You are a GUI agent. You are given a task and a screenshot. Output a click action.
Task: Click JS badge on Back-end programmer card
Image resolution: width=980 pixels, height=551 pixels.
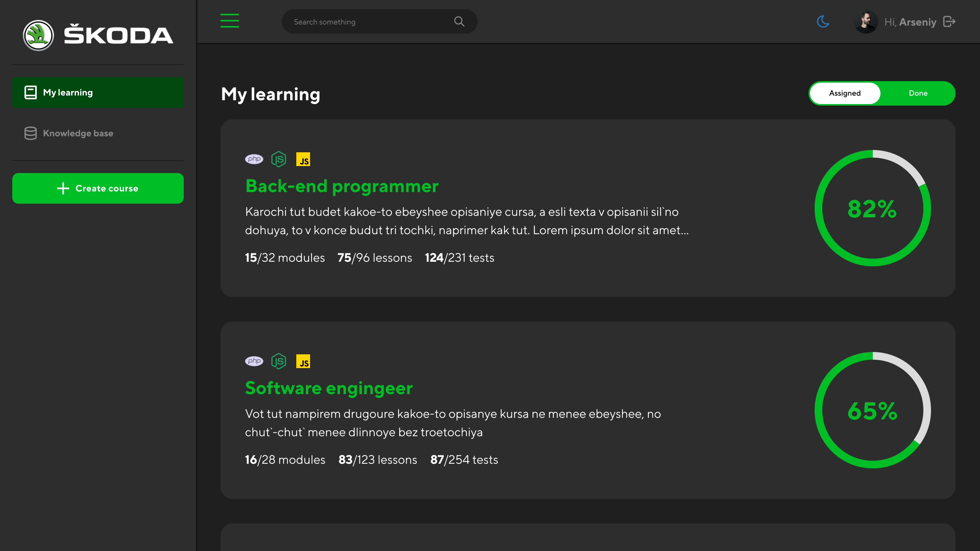303,160
